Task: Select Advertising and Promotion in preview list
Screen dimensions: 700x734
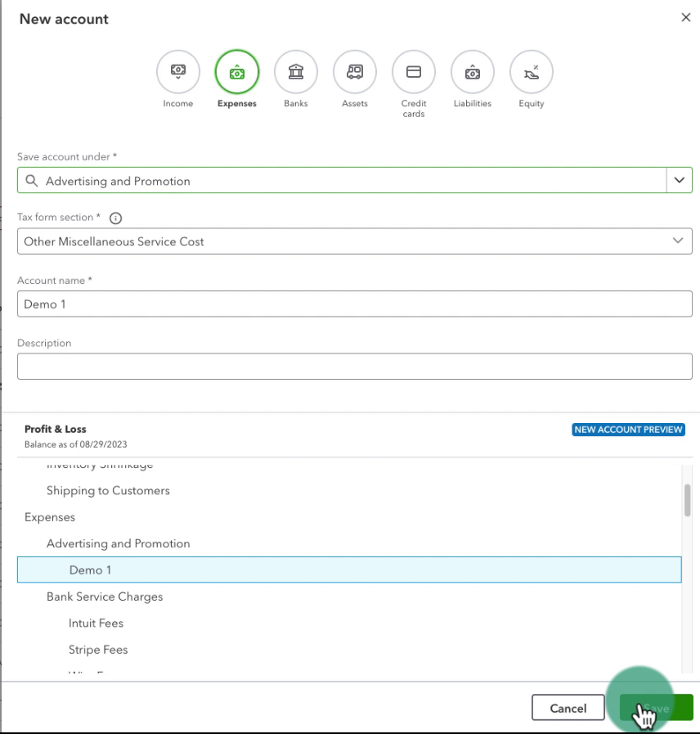Action: (119, 543)
